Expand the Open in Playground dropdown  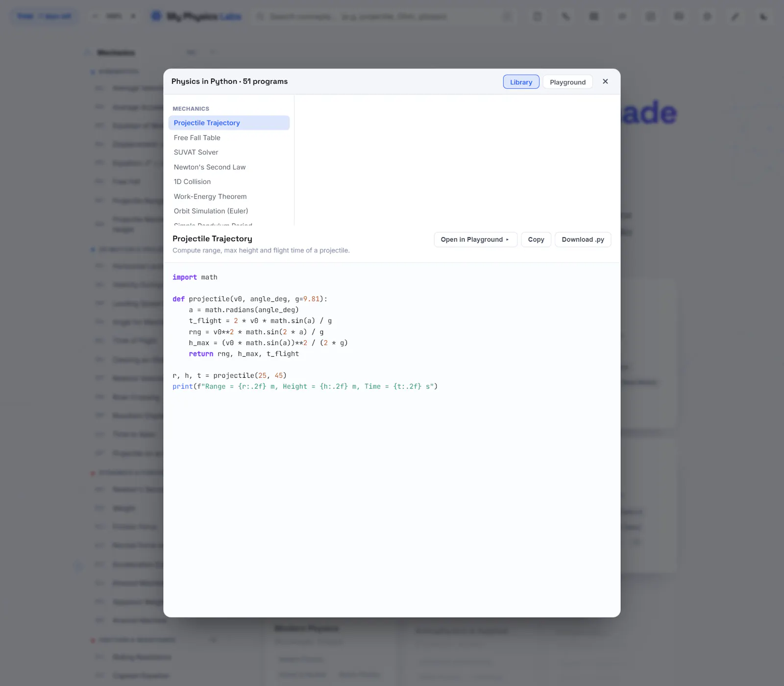pos(475,240)
